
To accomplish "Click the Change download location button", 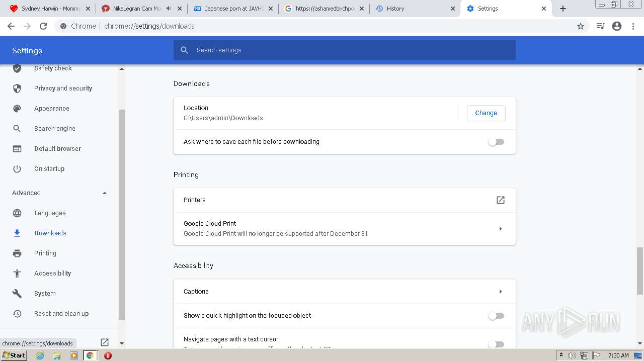I will (x=486, y=113).
